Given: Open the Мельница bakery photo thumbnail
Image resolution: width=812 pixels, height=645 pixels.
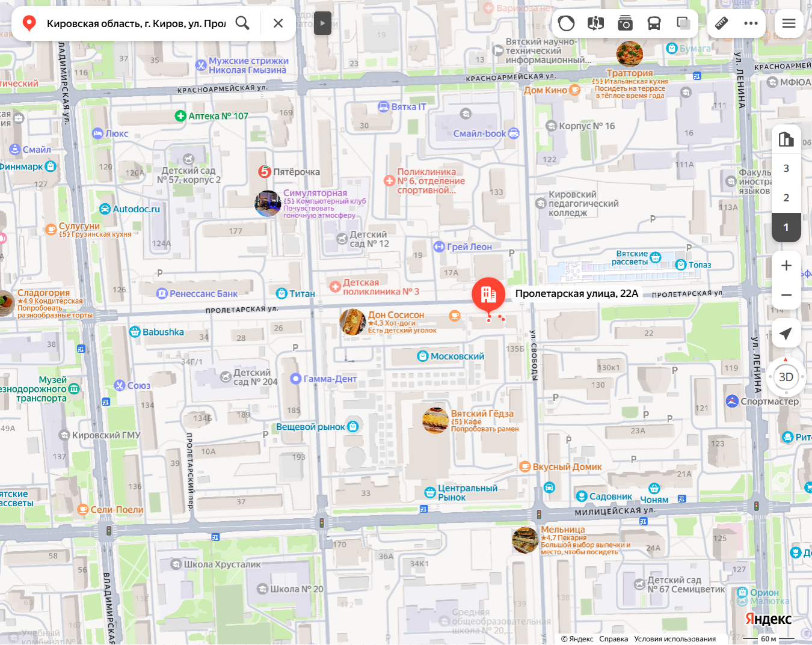Looking at the screenshot, I should (525, 540).
